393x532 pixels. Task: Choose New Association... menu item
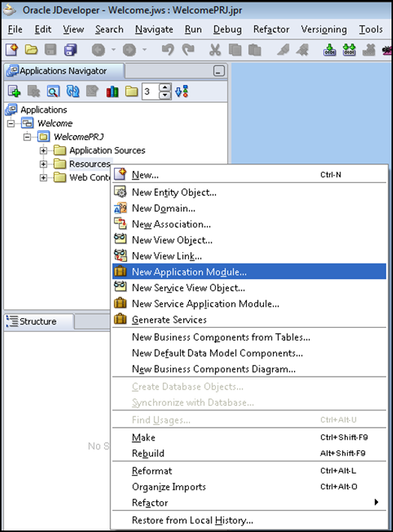point(249,224)
